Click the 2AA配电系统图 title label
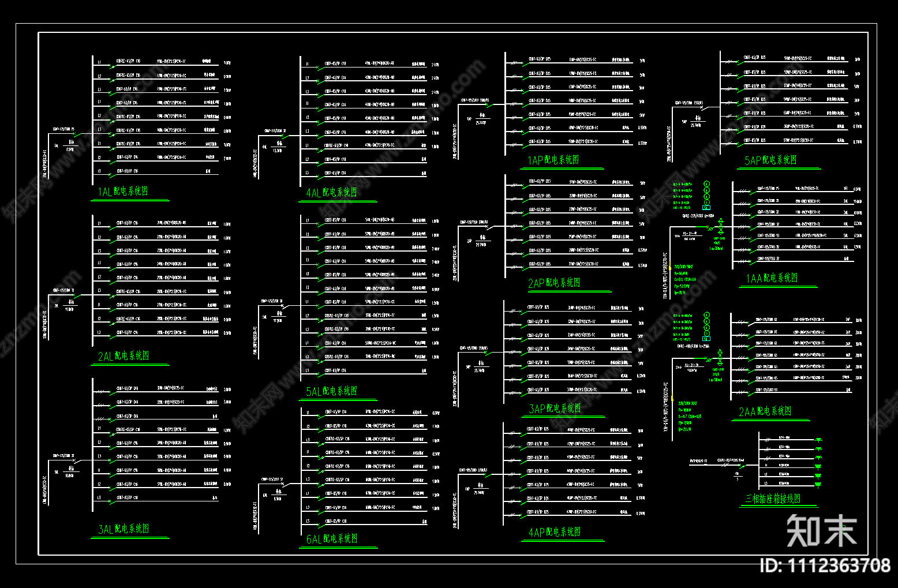 [765, 411]
